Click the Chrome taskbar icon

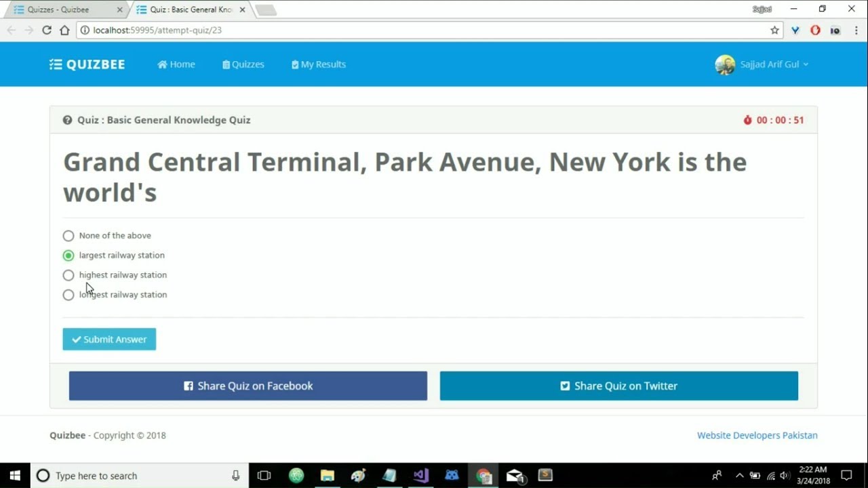click(484, 476)
